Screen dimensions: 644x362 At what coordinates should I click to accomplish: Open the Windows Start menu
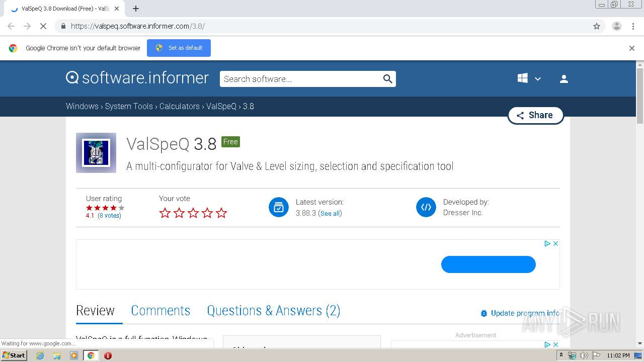14,355
